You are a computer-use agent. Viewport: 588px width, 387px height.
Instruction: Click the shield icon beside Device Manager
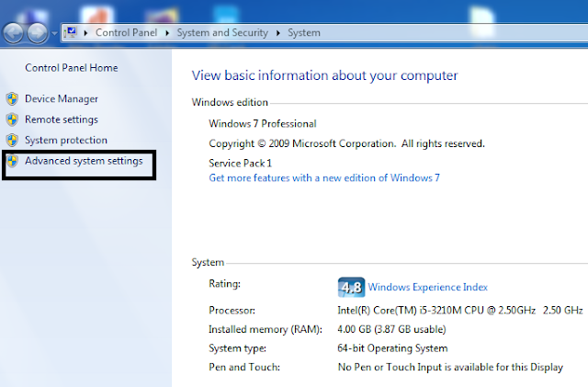click(12, 99)
